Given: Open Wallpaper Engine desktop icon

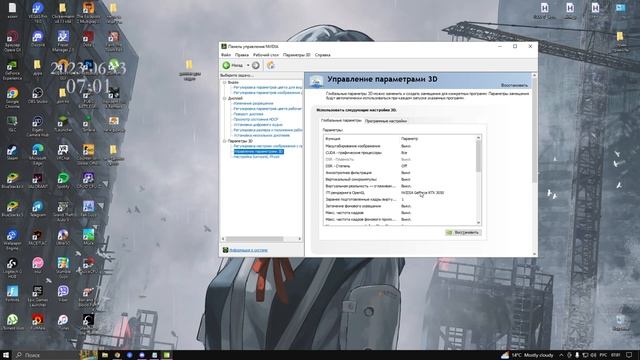Looking at the screenshot, I should click(12, 239).
